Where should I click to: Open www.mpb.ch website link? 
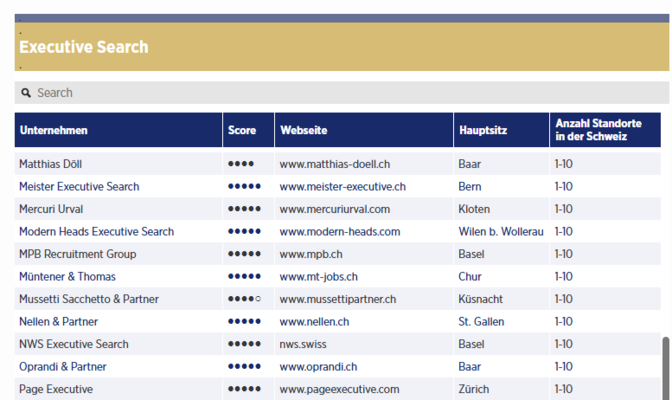click(x=311, y=254)
